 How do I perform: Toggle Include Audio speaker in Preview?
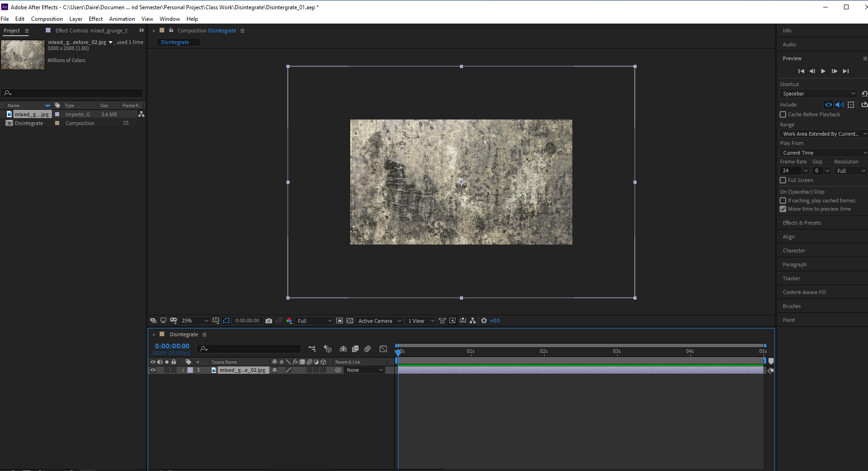(840, 105)
